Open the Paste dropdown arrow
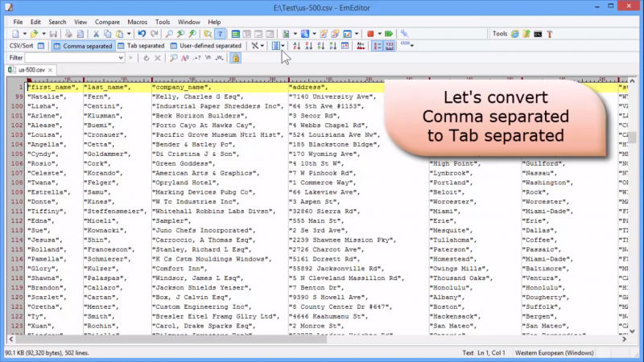Screen dimensions: 644x362 pyautogui.click(x=129, y=34)
